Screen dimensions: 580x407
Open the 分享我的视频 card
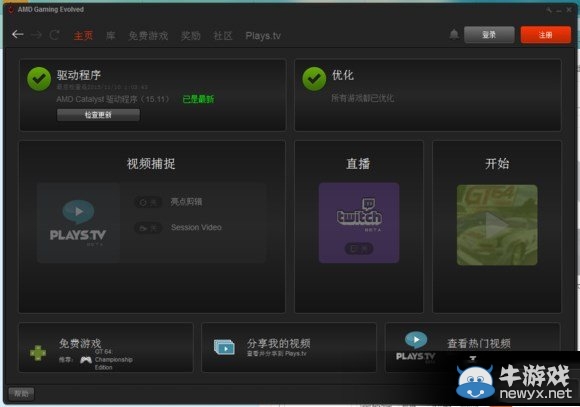point(289,347)
